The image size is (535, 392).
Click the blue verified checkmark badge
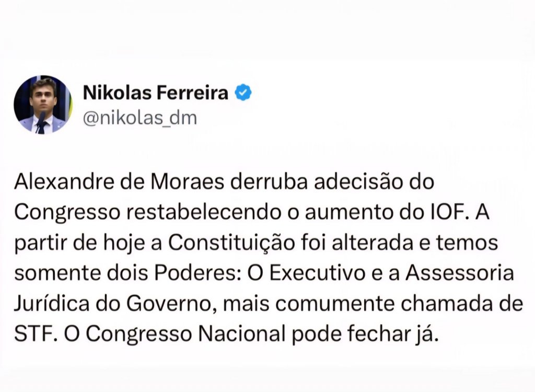[x=243, y=93]
